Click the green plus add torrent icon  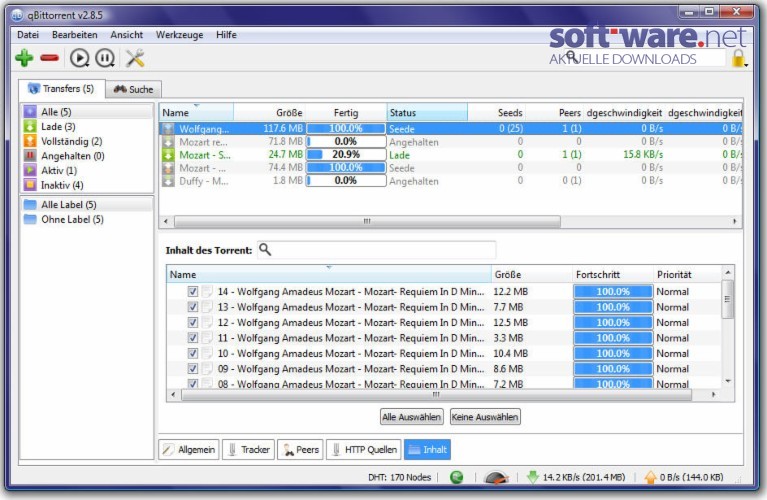(24, 58)
